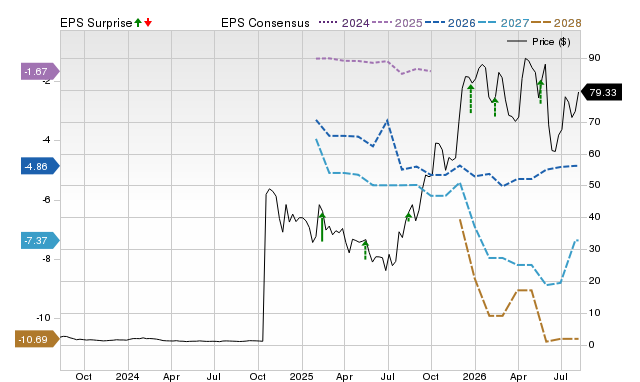
Task: Select the solid green surprise arrow near early 2025
Action: pyautogui.click(x=322, y=227)
